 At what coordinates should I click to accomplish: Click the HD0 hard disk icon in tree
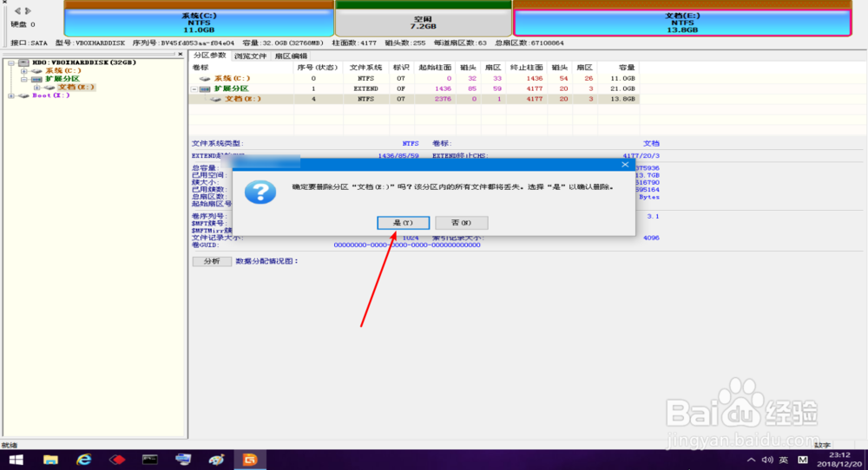point(23,62)
